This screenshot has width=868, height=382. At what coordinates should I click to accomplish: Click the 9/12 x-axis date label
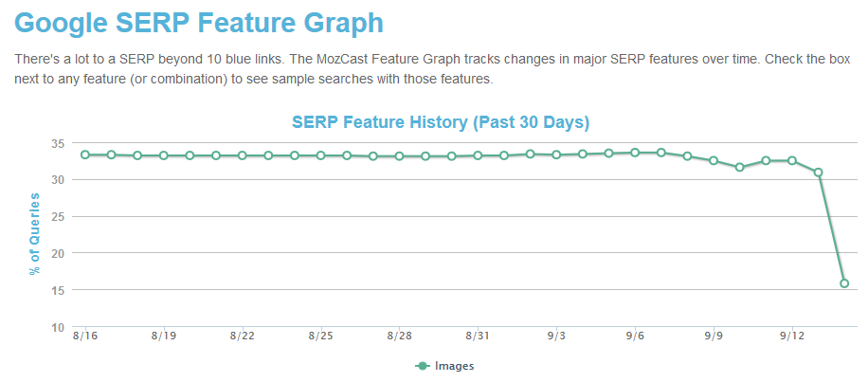792,336
